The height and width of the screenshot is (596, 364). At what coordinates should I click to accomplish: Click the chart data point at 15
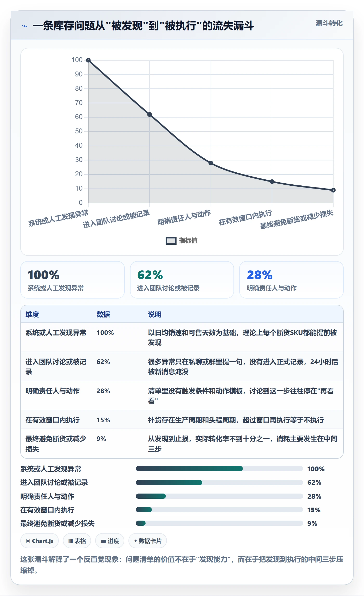click(272, 182)
